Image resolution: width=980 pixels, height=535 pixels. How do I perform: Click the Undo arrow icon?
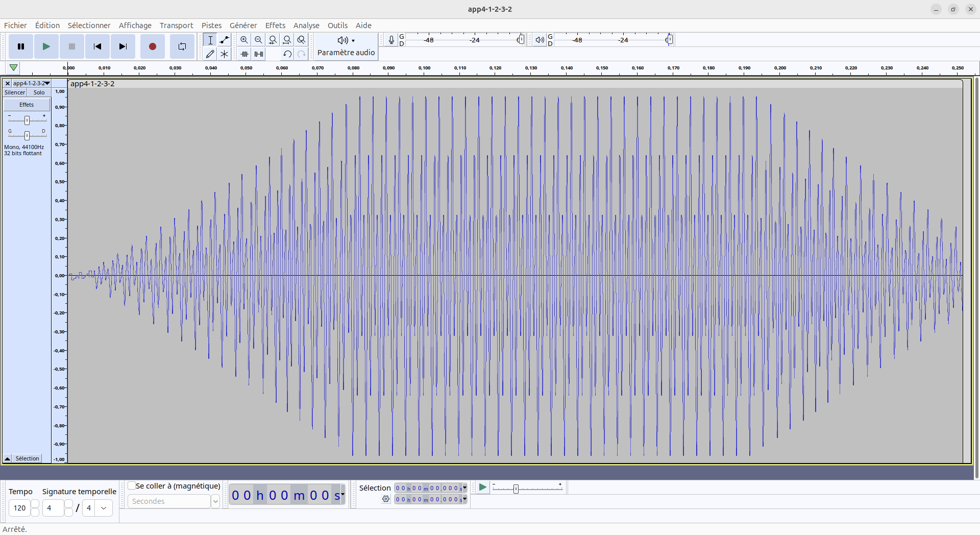(287, 54)
